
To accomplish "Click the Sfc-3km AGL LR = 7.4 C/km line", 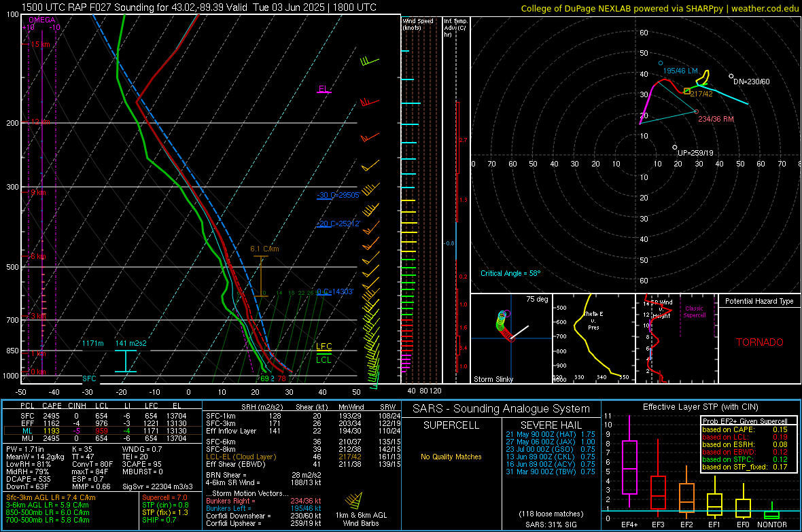I will [51, 497].
